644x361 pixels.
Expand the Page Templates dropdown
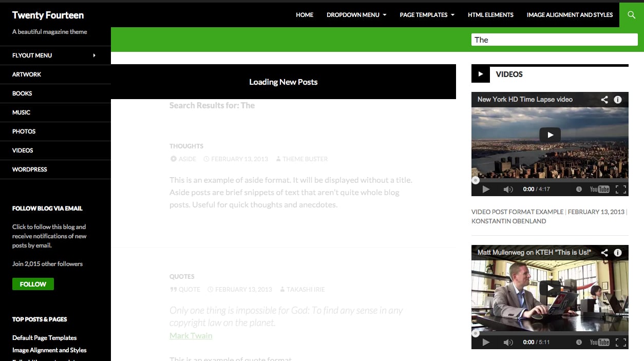pyautogui.click(x=427, y=15)
